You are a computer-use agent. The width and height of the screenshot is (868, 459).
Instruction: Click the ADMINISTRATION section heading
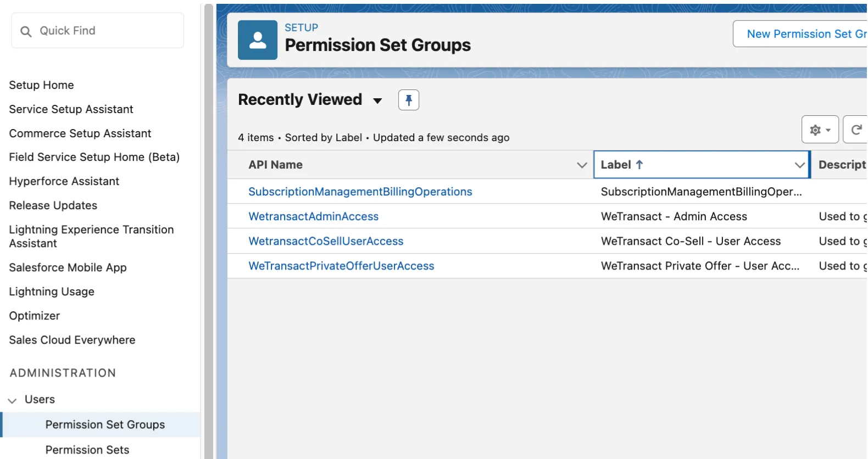[63, 373]
